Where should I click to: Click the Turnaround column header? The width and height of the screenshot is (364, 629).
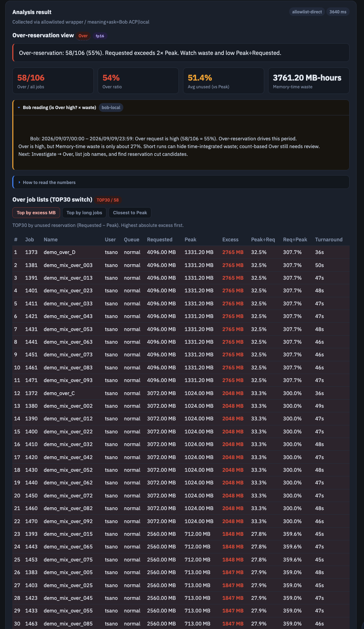[329, 240]
